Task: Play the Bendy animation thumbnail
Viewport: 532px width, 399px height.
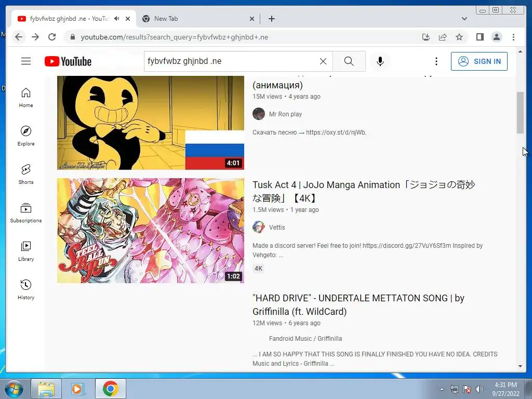Action: tap(151, 123)
